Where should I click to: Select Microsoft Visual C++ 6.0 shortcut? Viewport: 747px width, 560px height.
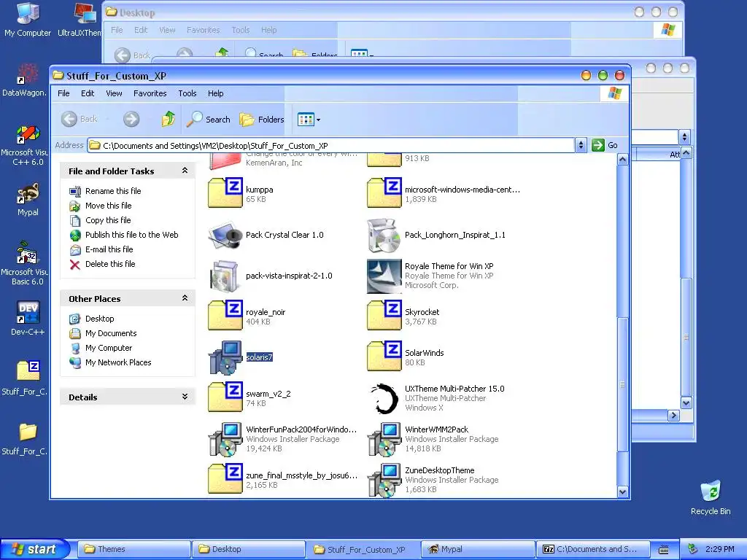pyautogui.click(x=25, y=145)
